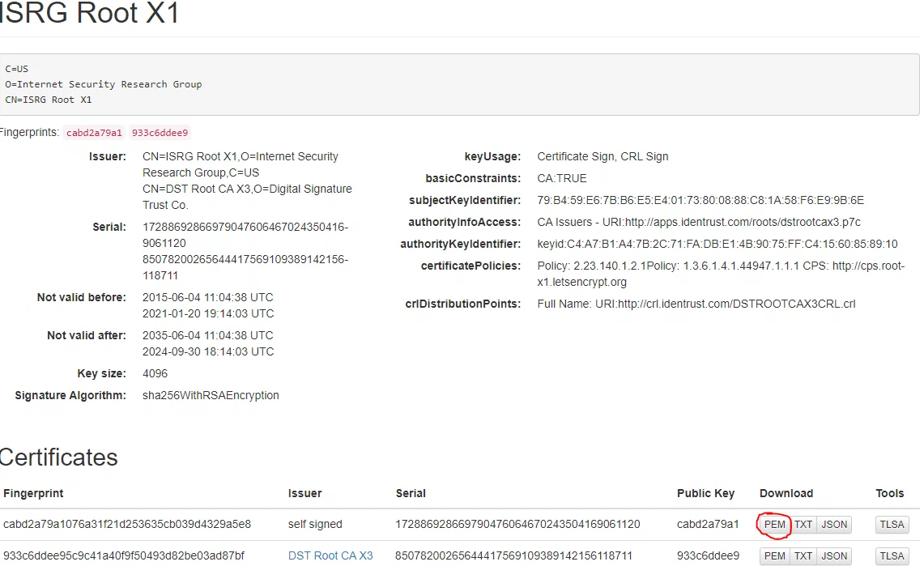Click the Fingerprints label
924x566 pixels.
click(x=29, y=133)
